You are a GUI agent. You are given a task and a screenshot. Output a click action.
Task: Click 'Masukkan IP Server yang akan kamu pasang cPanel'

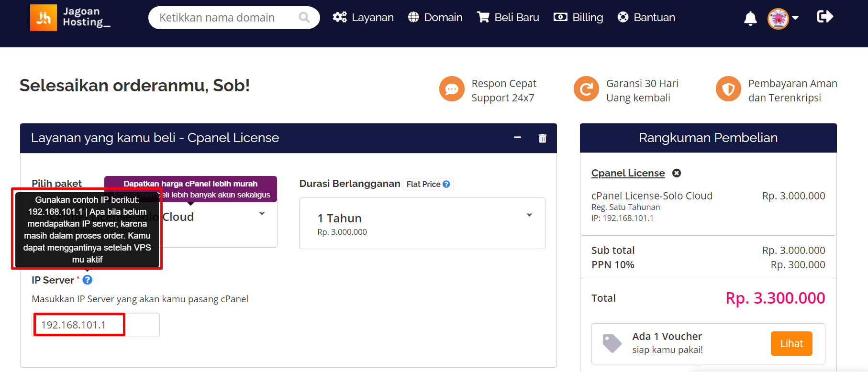coord(140,299)
